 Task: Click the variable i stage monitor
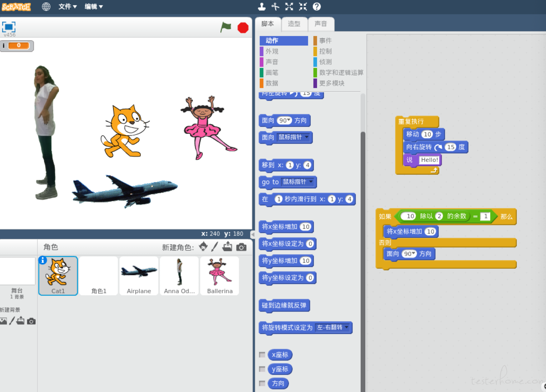click(17, 46)
